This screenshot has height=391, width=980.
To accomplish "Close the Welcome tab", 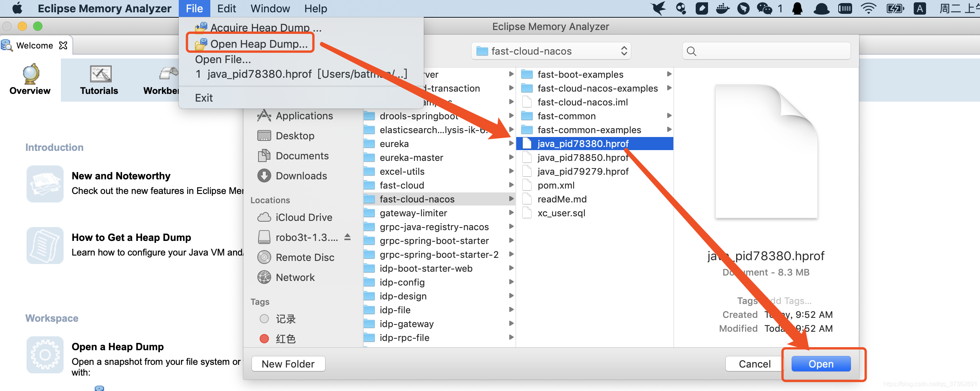I will coord(63,45).
